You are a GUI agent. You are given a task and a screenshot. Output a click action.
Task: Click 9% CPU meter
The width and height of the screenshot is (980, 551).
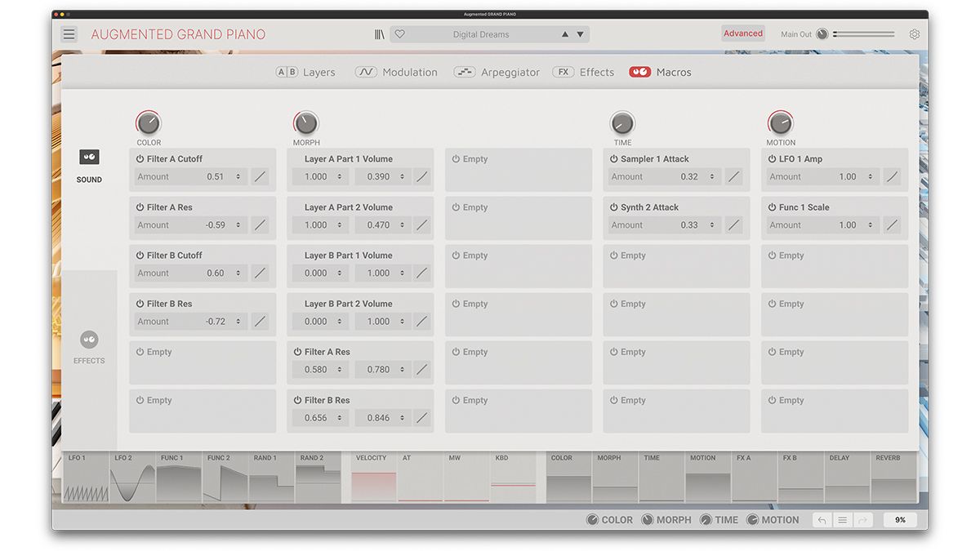900,520
